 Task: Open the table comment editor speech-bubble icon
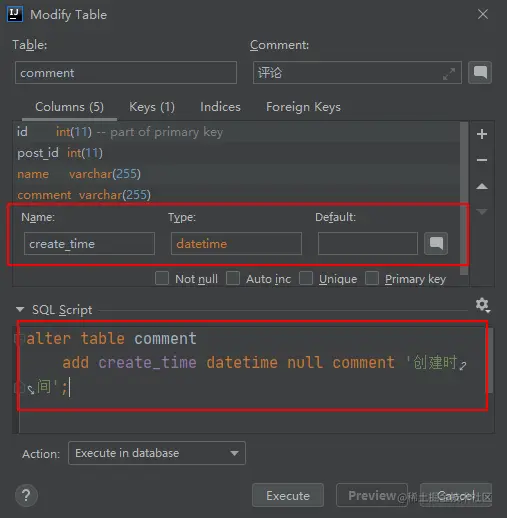(480, 72)
